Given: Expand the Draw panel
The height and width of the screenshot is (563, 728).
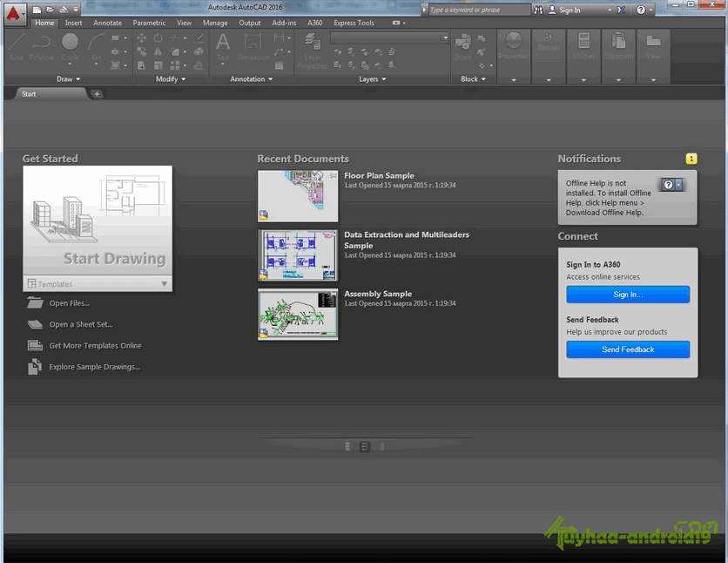Looking at the screenshot, I should [x=68, y=79].
